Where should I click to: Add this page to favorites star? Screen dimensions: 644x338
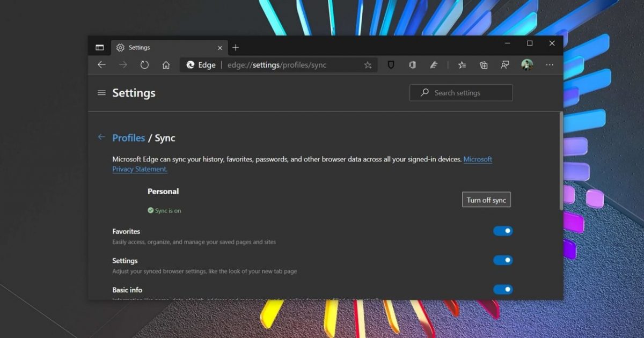pos(368,65)
